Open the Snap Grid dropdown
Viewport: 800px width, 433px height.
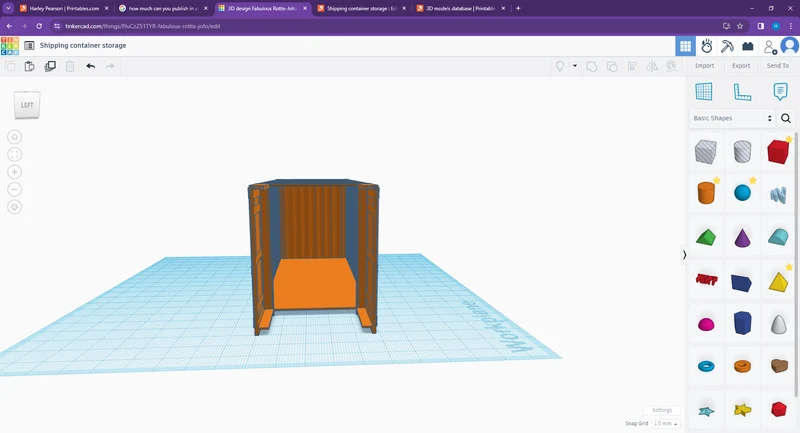[x=666, y=424]
